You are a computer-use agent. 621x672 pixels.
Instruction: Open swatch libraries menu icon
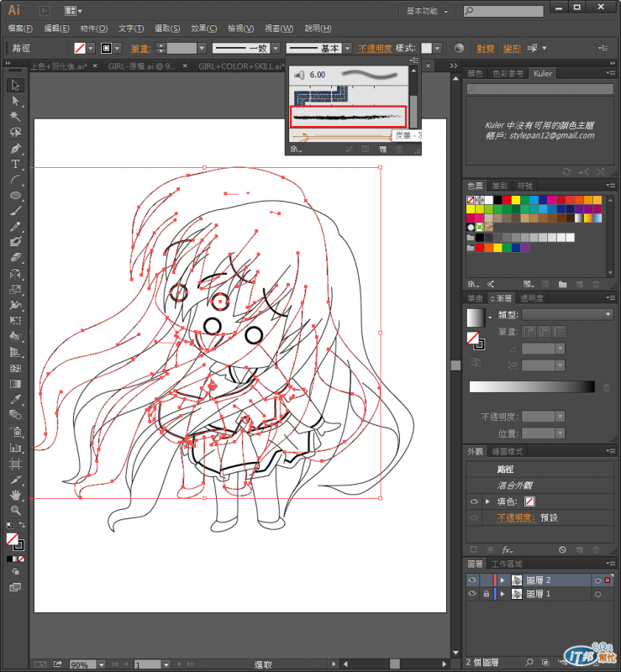click(x=473, y=284)
